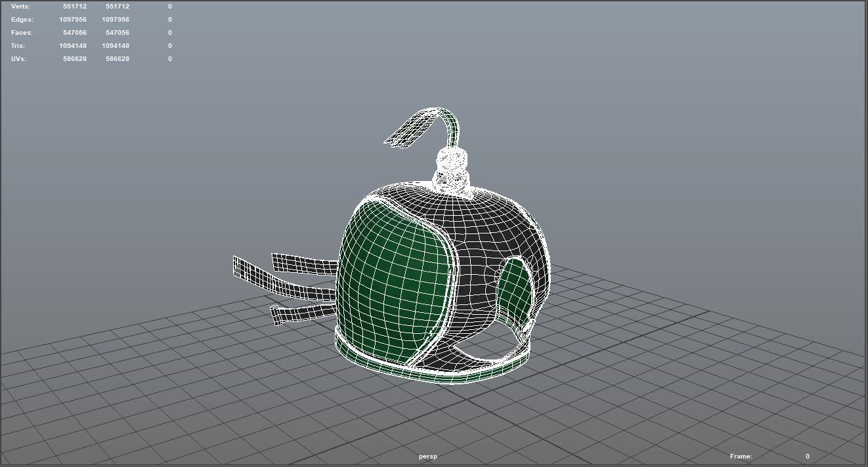868x467 pixels.
Task: Select the 0 value in the Verts row
Action: point(170,7)
